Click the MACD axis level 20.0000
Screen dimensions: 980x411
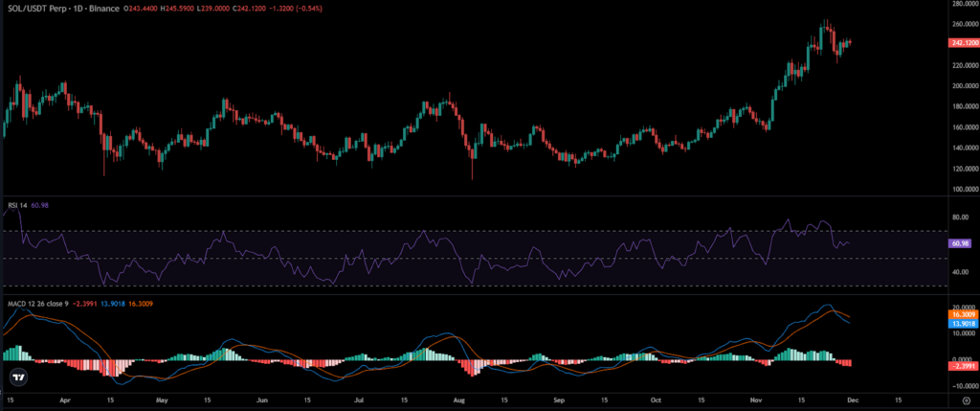click(964, 308)
